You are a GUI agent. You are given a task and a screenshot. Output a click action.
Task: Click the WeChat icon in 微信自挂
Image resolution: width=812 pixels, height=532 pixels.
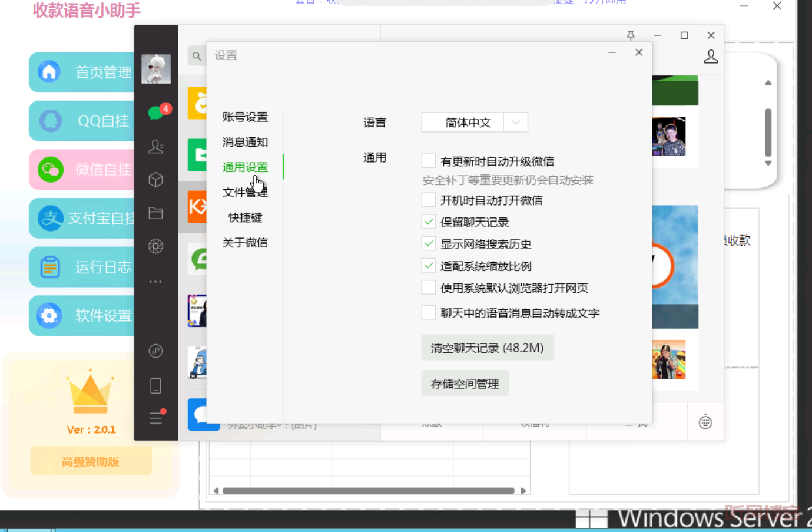[51, 170]
